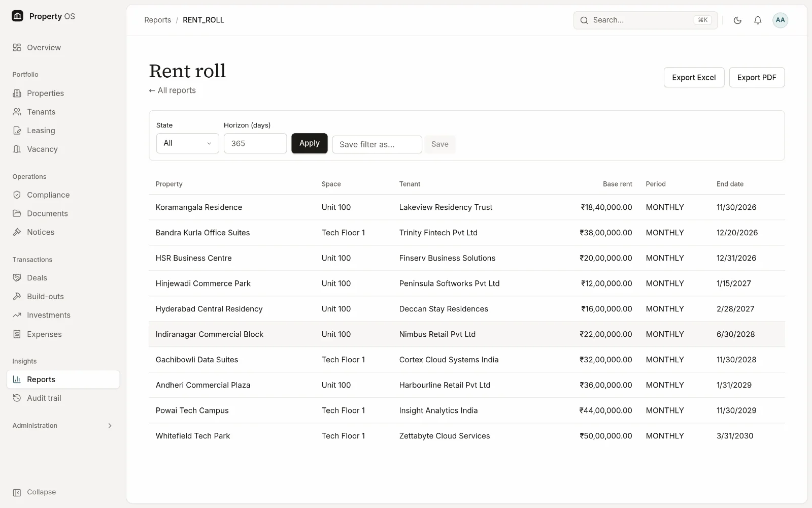Click the Deals handshake icon

[17, 278]
